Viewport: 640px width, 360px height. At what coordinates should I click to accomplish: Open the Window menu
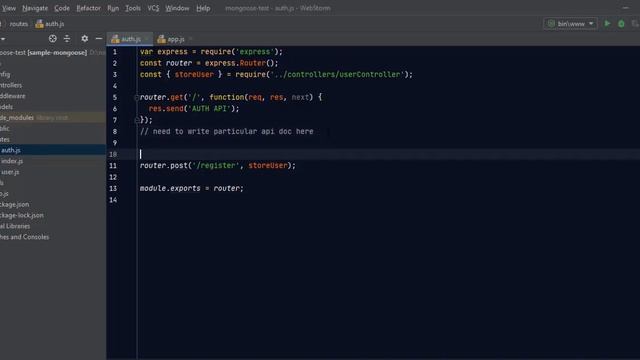tap(177, 8)
